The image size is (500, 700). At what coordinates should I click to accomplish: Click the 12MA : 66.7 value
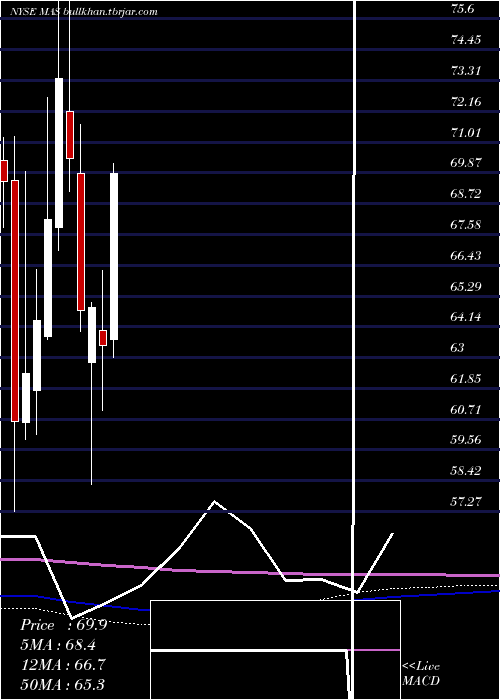(63, 665)
